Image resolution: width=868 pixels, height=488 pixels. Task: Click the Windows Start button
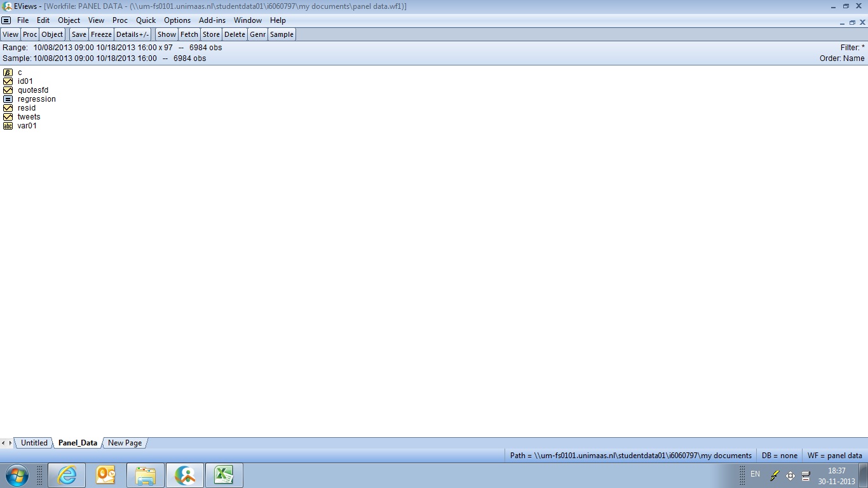pyautogui.click(x=17, y=475)
